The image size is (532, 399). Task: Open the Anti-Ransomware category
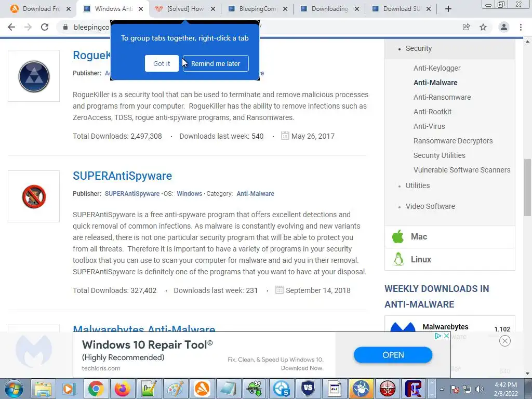pos(442,97)
